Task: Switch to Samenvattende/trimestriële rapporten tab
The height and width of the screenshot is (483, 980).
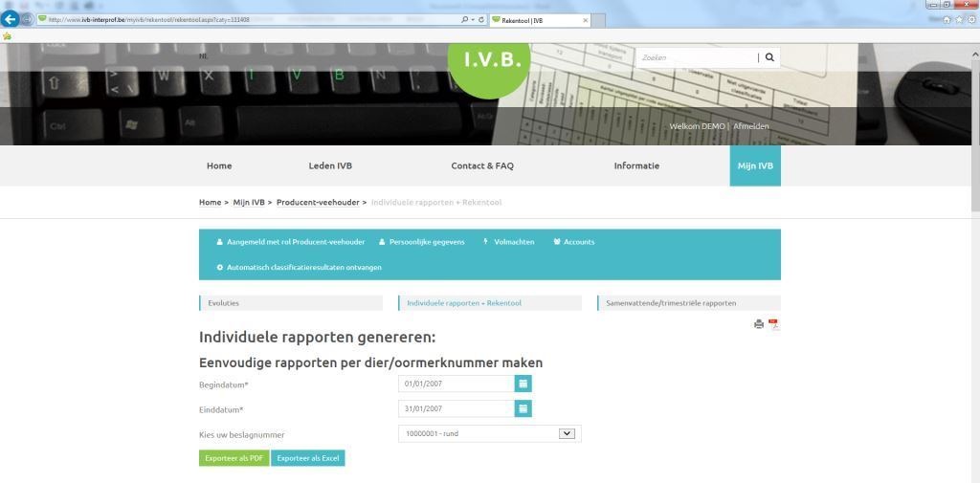Action: click(688, 303)
